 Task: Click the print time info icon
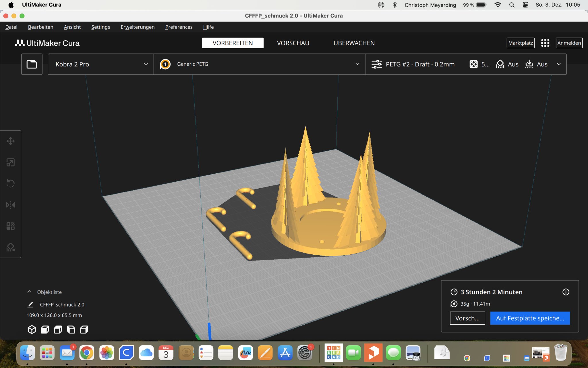point(566,292)
